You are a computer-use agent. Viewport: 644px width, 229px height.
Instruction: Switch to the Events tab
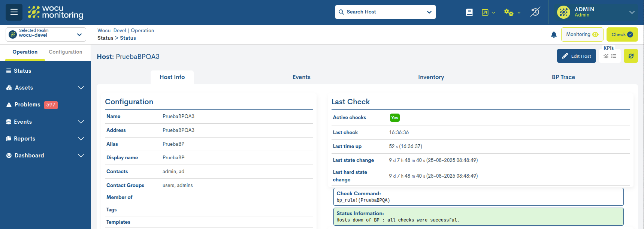301,77
